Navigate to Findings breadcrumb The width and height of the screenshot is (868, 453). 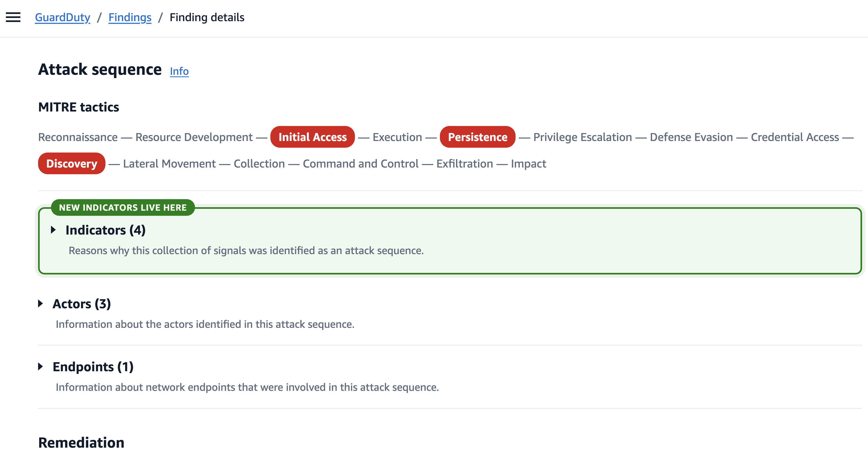130,17
